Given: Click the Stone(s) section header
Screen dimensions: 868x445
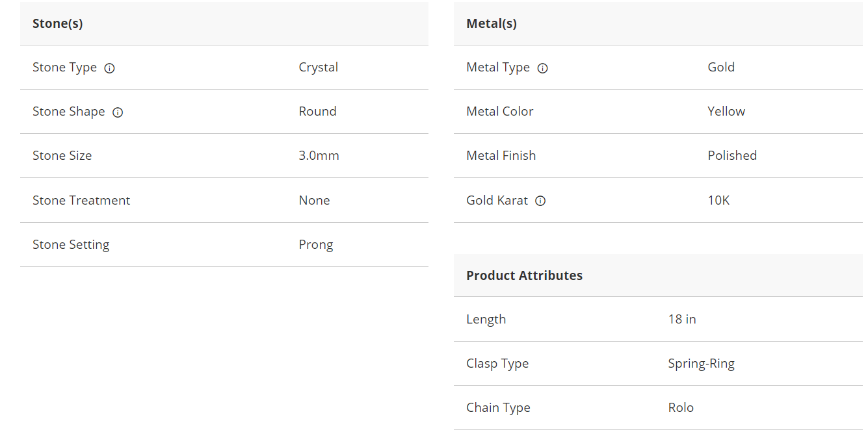Looking at the screenshot, I should point(58,23).
